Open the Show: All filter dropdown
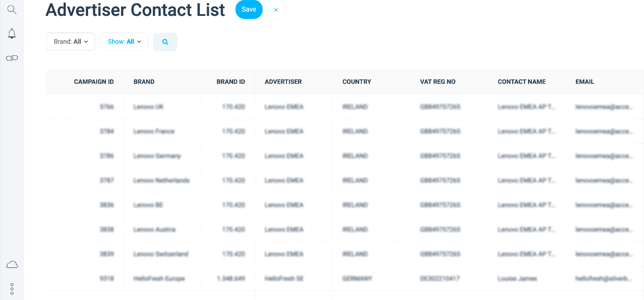Viewport: 644px width, 300px height. point(124,42)
